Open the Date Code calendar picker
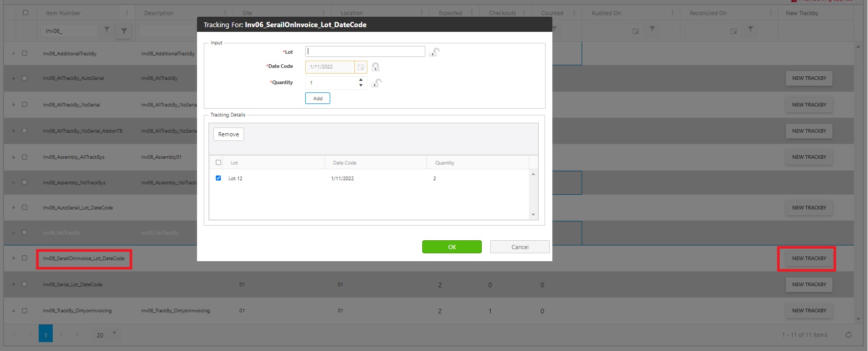The height and width of the screenshot is (351, 868). tap(361, 67)
